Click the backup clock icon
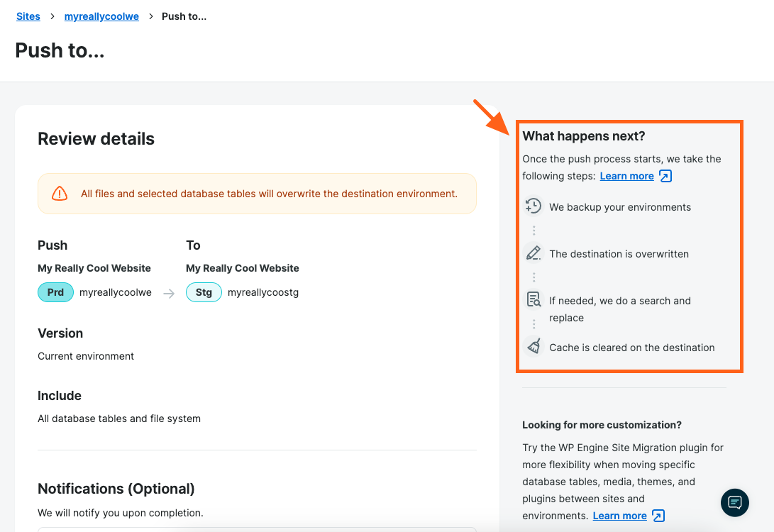The width and height of the screenshot is (774, 532). [x=533, y=206]
